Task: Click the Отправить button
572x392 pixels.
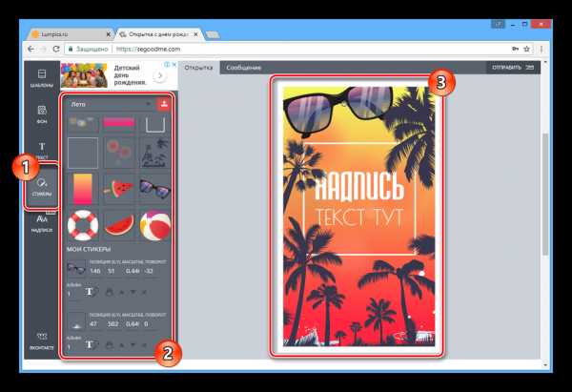Action: [513, 68]
